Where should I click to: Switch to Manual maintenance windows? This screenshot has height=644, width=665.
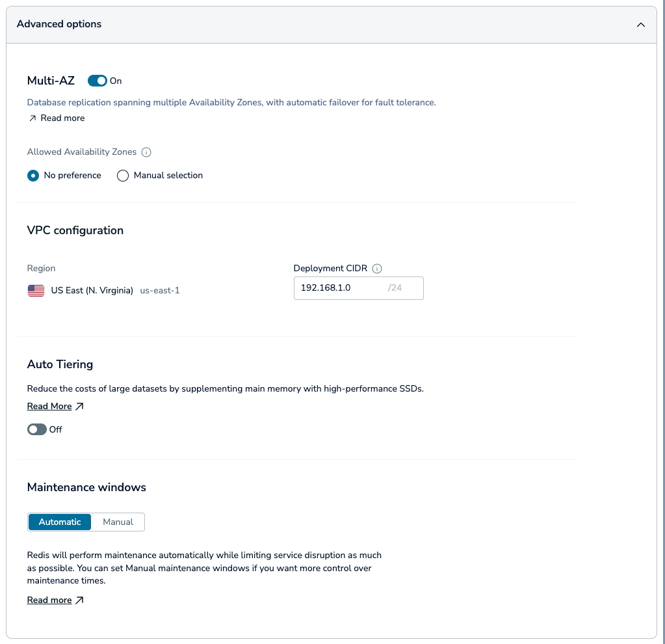tap(118, 522)
